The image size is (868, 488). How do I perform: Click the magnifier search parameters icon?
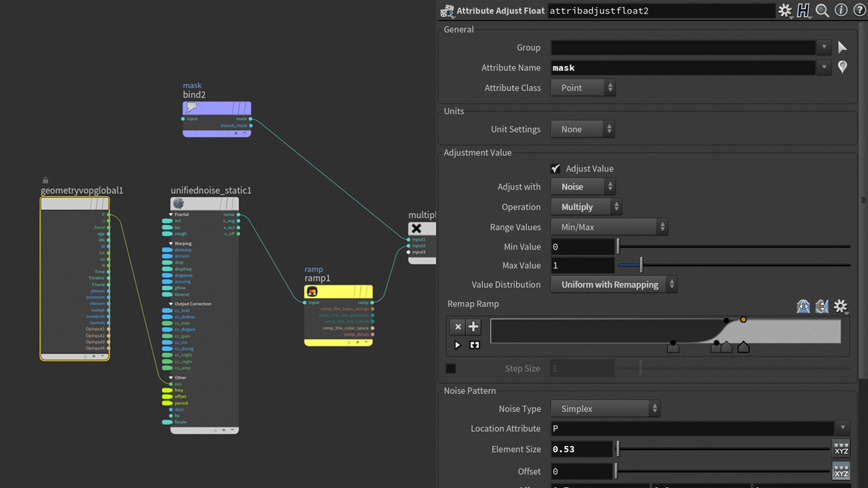coord(823,11)
